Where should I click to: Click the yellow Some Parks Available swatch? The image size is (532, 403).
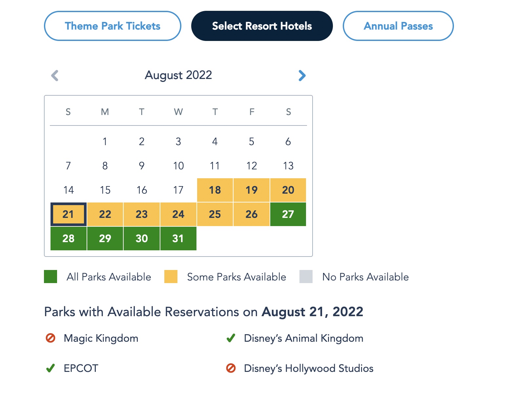(x=171, y=277)
